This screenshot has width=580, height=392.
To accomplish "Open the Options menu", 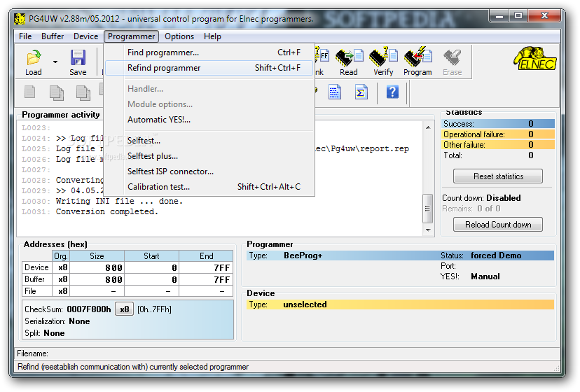I will [x=179, y=36].
